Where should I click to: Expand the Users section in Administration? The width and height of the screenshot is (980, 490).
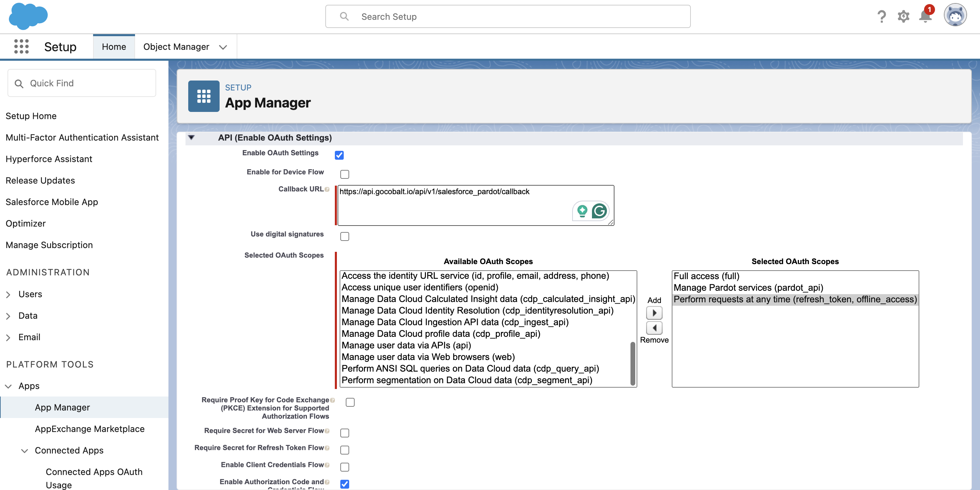pyautogui.click(x=9, y=294)
